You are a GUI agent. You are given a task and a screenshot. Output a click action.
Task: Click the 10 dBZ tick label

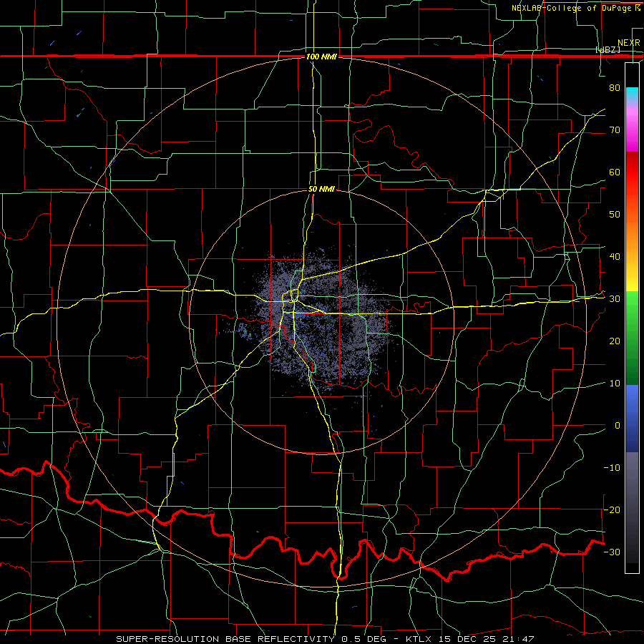pyautogui.click(x=615, y=384)
